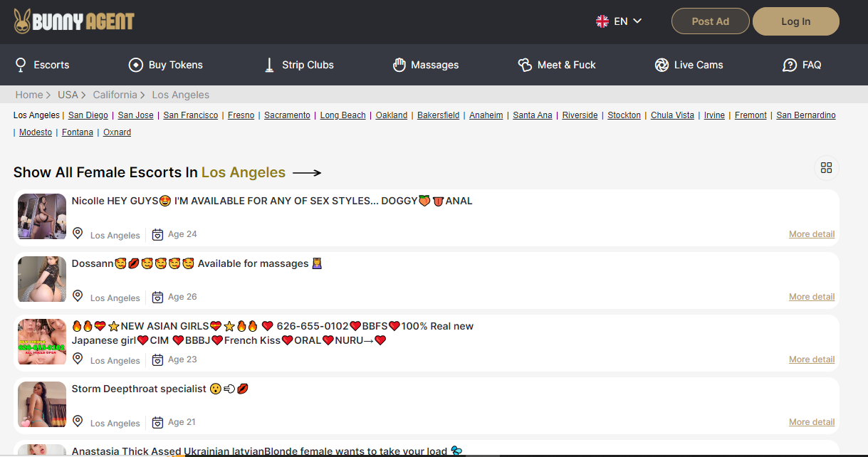Click the Dossann listing title text
The width and height of the screenshot is (868, 457).
tap(197, 263)
